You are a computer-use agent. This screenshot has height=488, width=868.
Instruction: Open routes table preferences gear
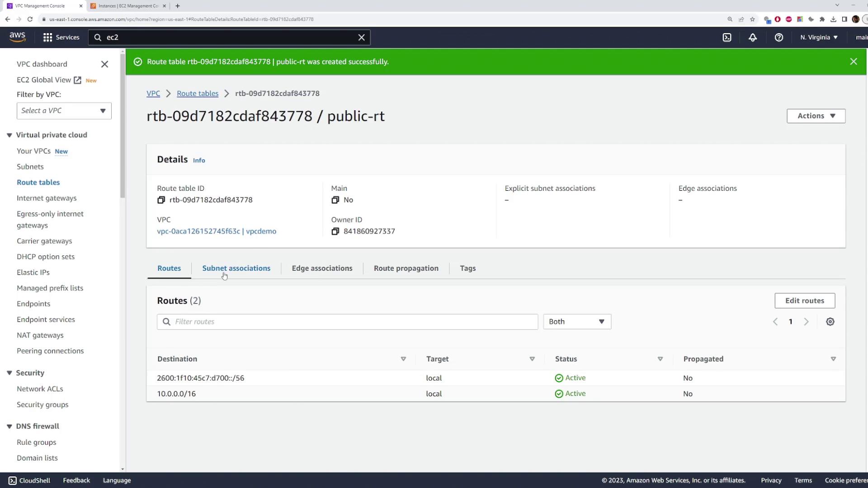click(x=830, y=322)
